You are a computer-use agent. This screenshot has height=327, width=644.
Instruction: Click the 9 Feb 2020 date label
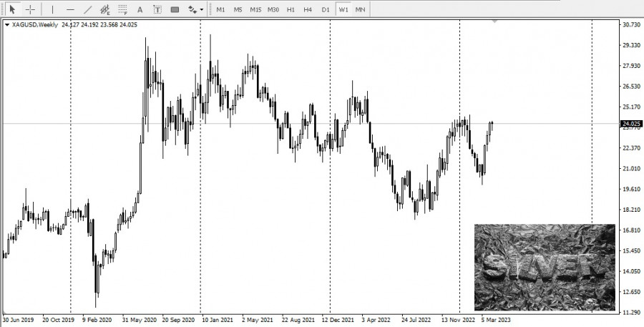tap(97, 320)
